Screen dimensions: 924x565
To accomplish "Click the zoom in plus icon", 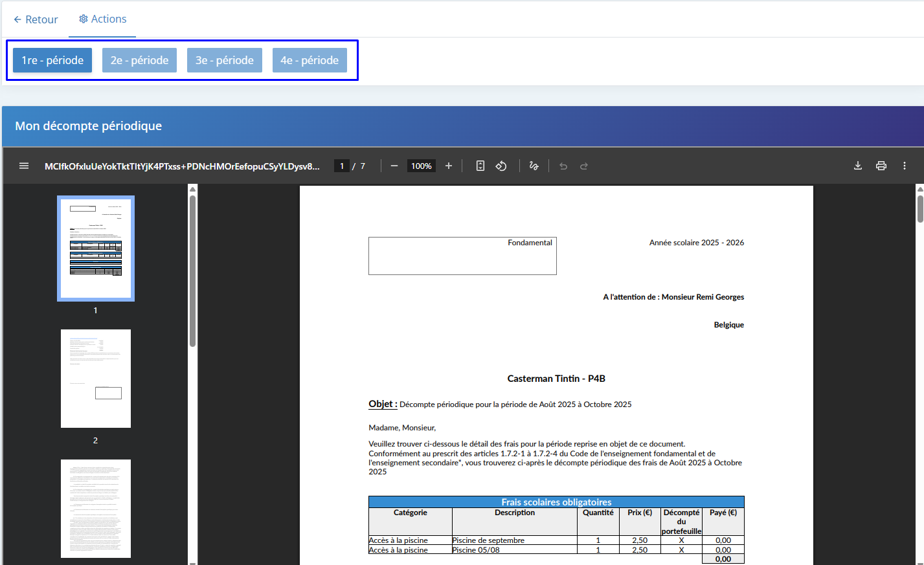I will pos(449,166).
